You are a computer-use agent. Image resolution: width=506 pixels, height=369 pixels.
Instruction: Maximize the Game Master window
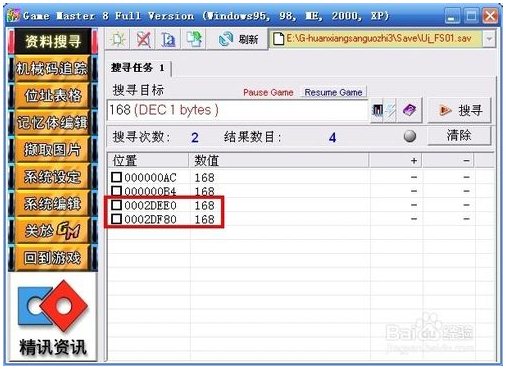pos(471,16)
